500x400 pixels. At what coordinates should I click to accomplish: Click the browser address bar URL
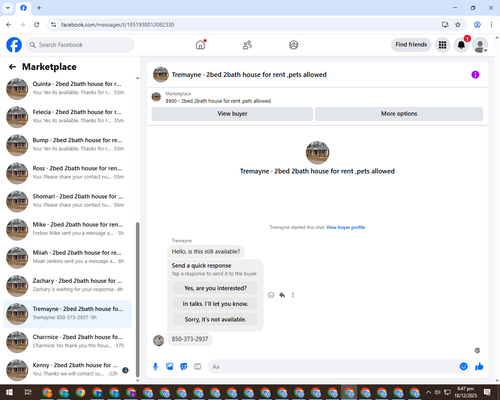pos(117,25)
